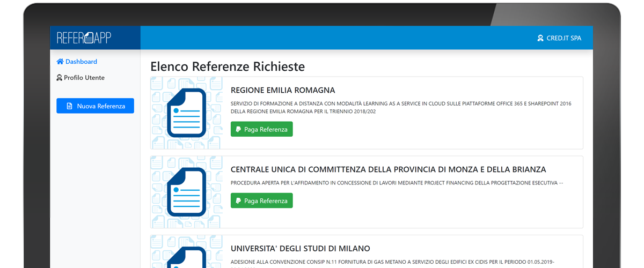Create a Nuova Referenza
The width and height of the screenshot is (644, 268).
coord(95,106)
